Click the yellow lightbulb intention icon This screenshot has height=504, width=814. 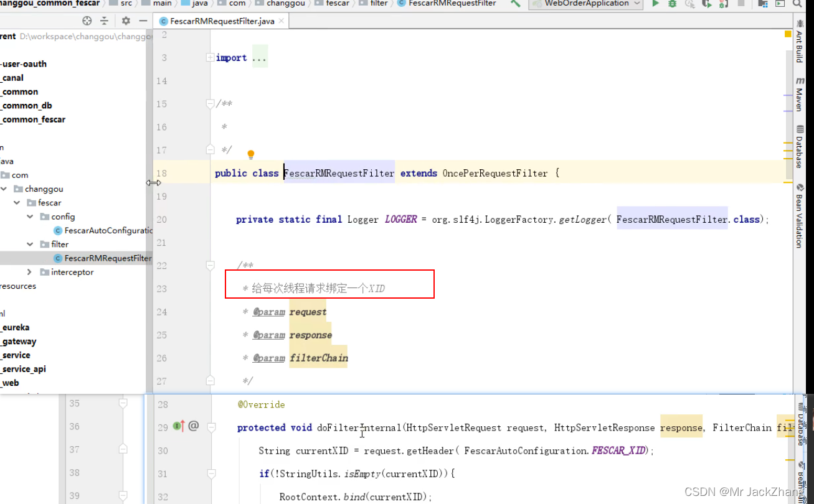click(x=251, y=154)
